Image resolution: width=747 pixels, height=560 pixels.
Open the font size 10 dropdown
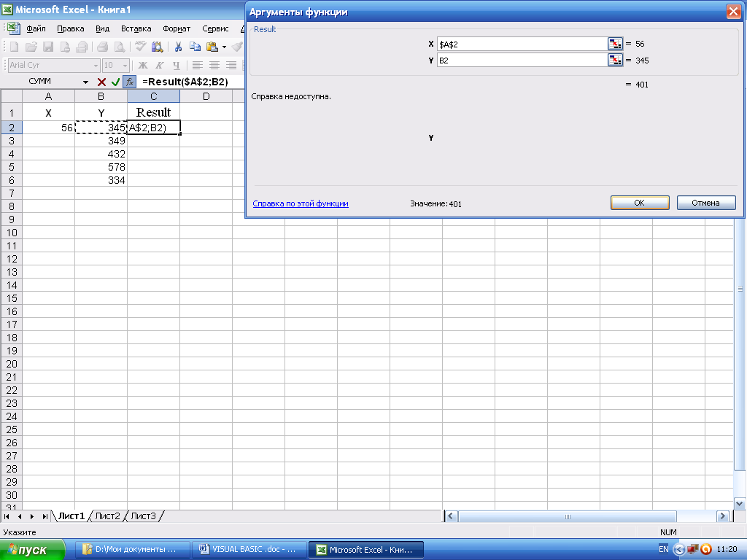[x=125, y=65]
